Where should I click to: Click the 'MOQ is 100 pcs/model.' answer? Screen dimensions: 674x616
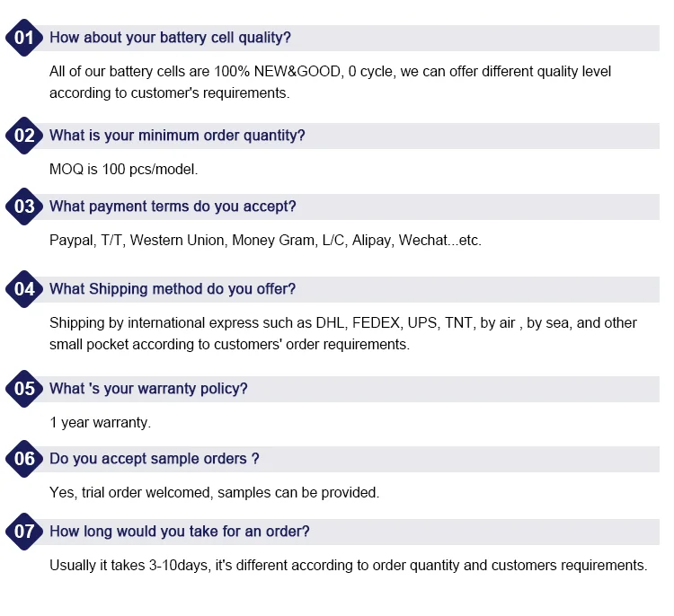[x=123, y=169]
